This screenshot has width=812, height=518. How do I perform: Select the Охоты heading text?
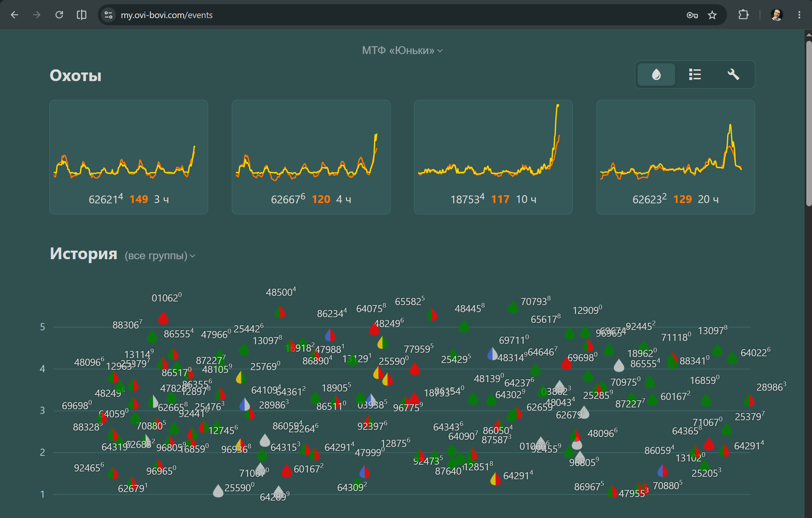(75, 75)
